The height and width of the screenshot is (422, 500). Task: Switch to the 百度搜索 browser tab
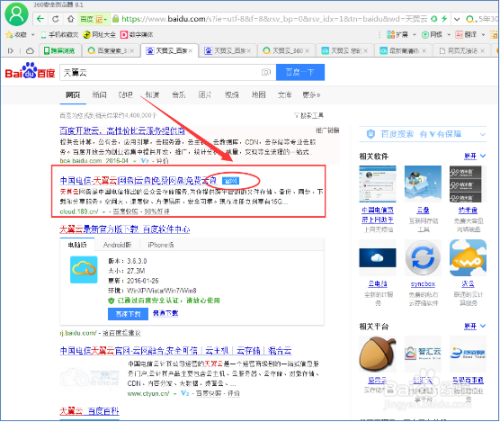[x=110, y=51]
